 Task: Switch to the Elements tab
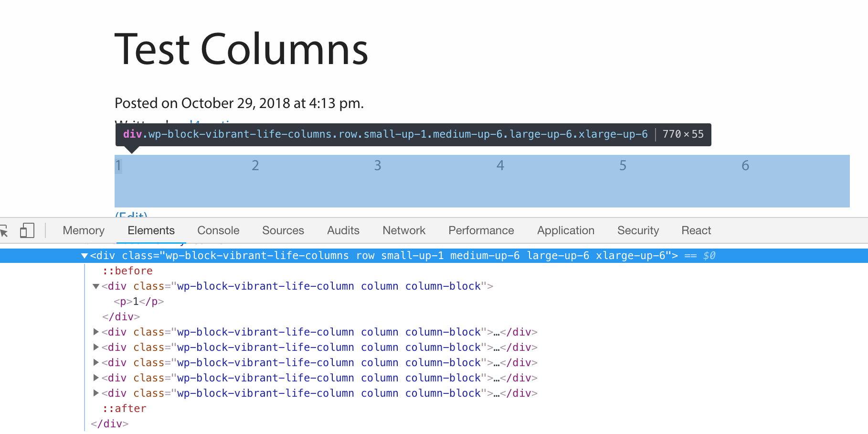pyautogui.click(x=151, y=230)
